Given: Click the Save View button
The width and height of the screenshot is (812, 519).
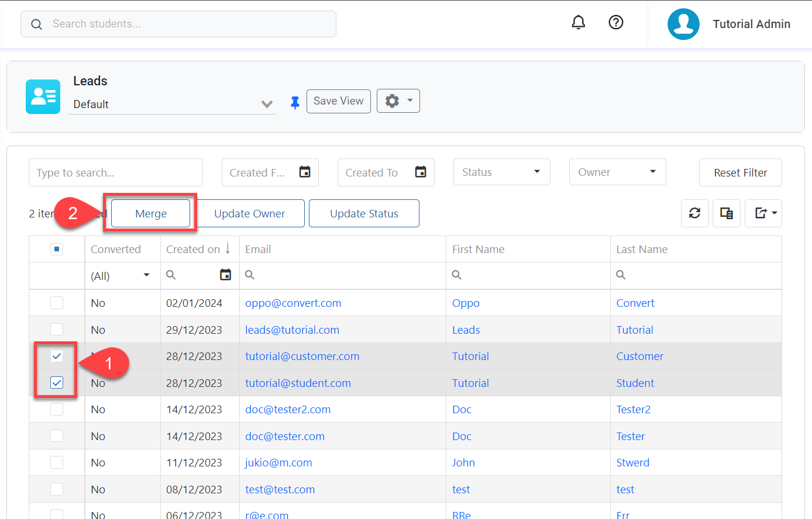Looking at the screenshot, I should (339, 101).
